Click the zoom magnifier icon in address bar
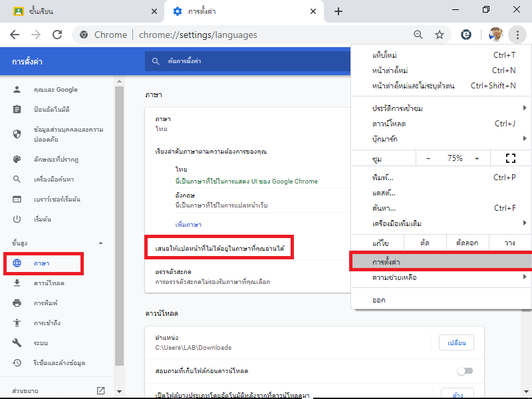The image size is (532, 399). click(x=418, y=35)
